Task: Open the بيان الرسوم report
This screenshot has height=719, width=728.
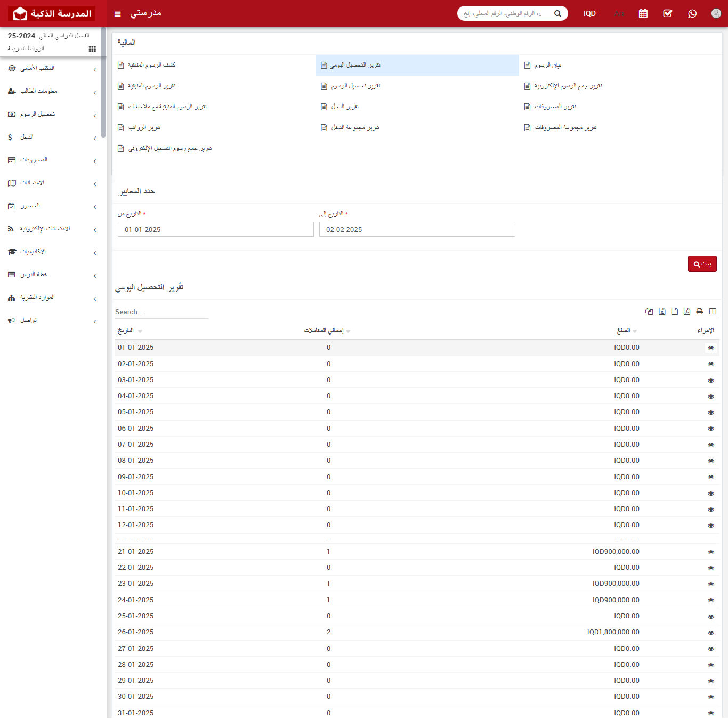Action: pos(547,66)
